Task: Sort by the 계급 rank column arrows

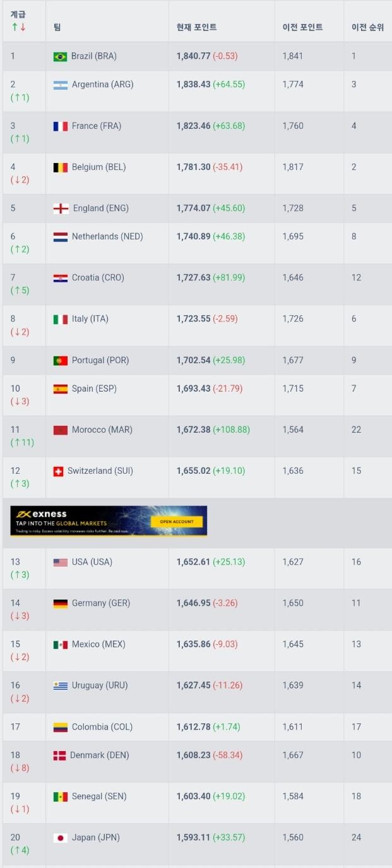Action: (x=18, y=27)
